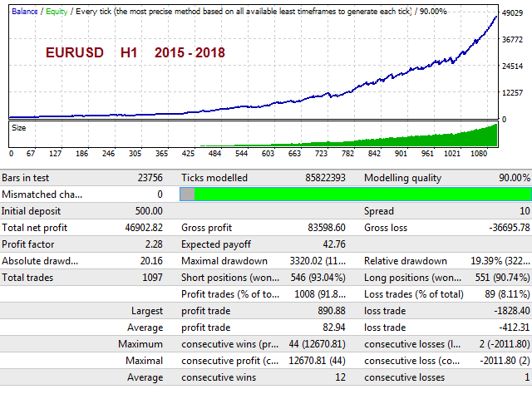This screenshot has height=399, width=532.
Task: Click the Initial deposit label
Action: (x=31, y=211)
